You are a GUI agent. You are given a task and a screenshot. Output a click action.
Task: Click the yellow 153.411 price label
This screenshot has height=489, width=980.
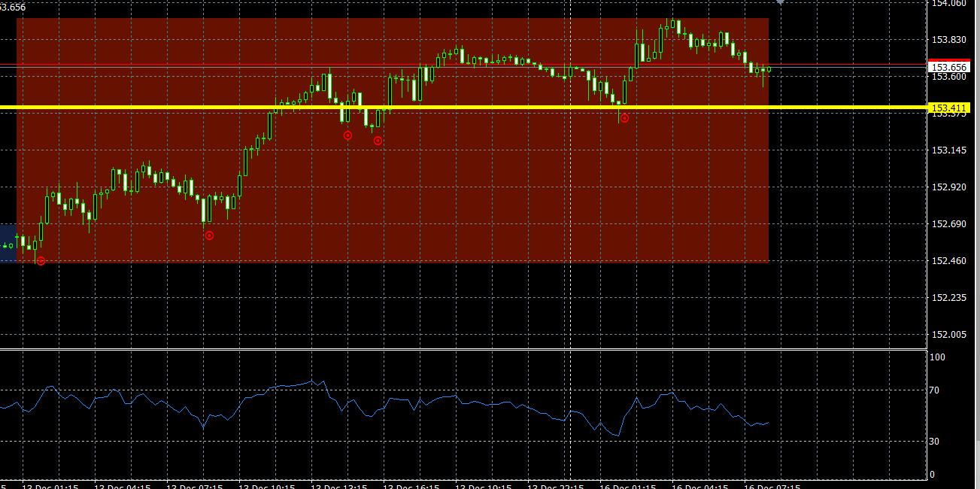(948, 108)
